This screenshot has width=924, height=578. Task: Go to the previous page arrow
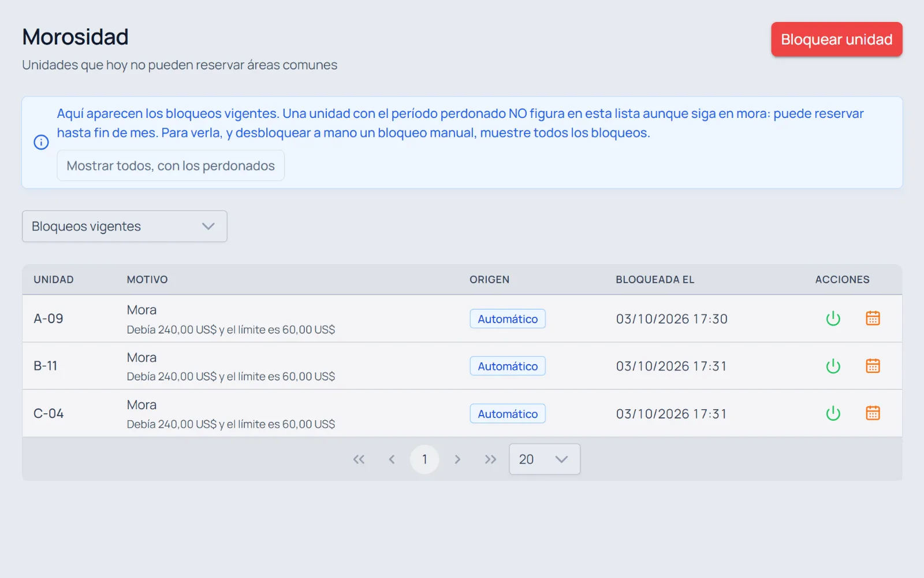click(x=392, y=460)
